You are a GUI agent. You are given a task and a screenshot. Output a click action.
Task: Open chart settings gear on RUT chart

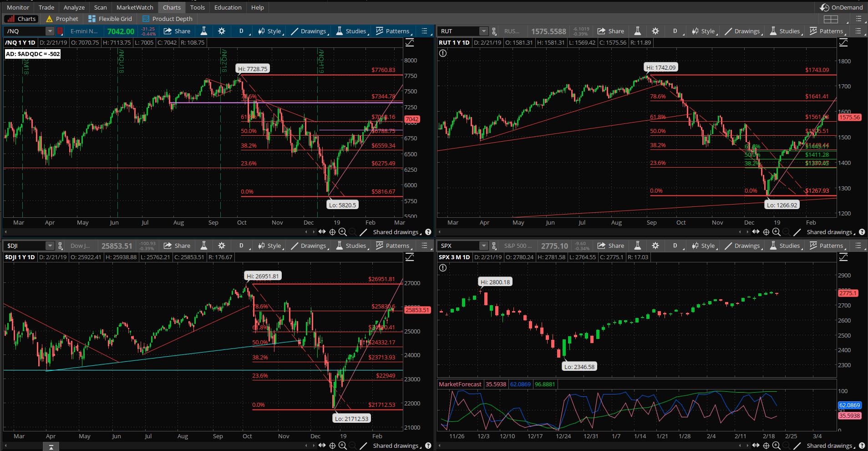[655, 31]
